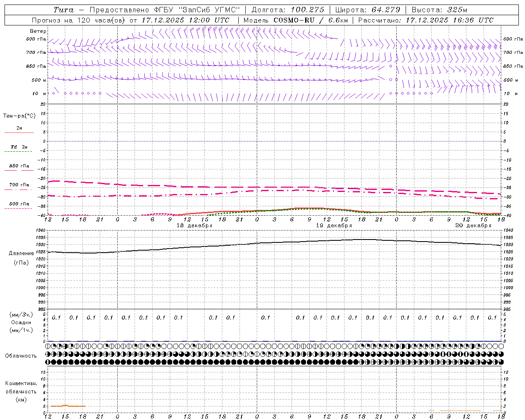Click the "700 гПа" temperature legend entry
Screen dimensions: 525x420
point(19,185)
